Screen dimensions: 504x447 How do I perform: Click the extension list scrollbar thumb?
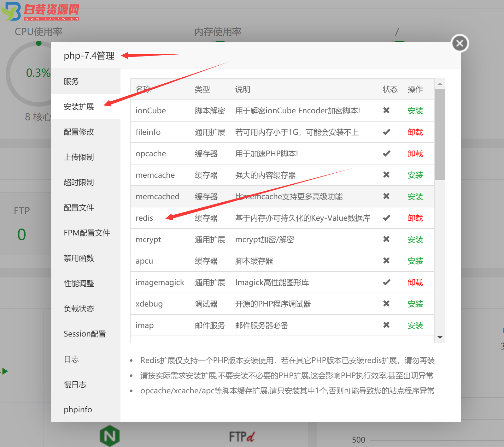[440, 134]
